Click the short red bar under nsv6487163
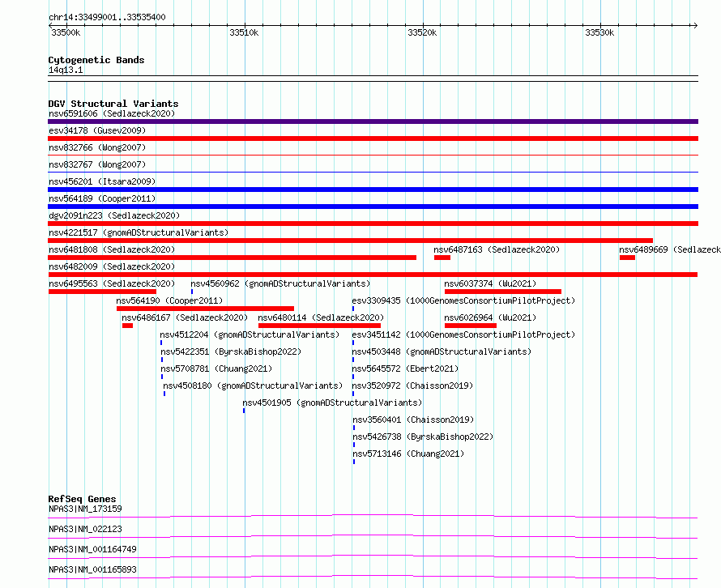Screen dimensions: 721x588 pos(442,258)
